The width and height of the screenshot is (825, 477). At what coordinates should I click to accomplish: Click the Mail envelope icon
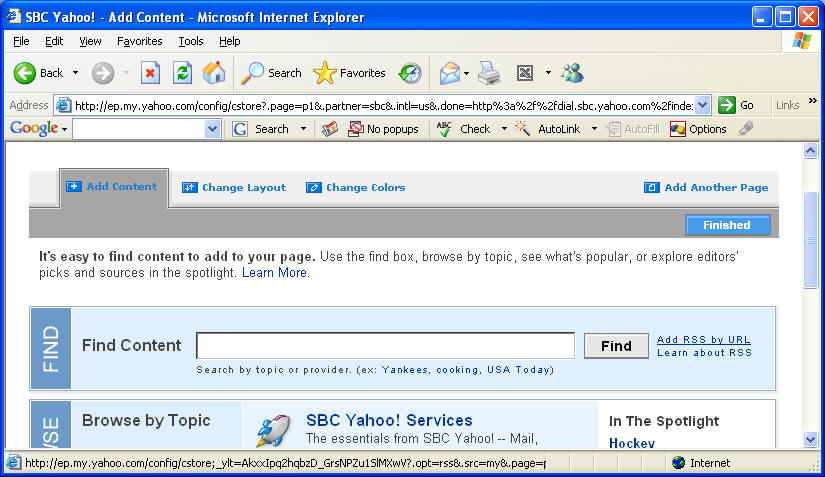click(450, 73)
